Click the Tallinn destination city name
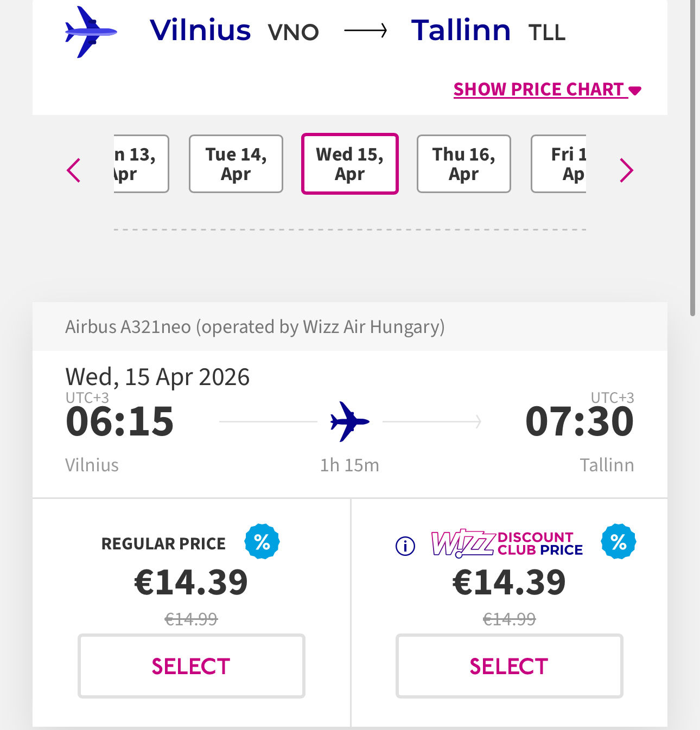This screenshot has height=730, width=700. tap(461, 30)
